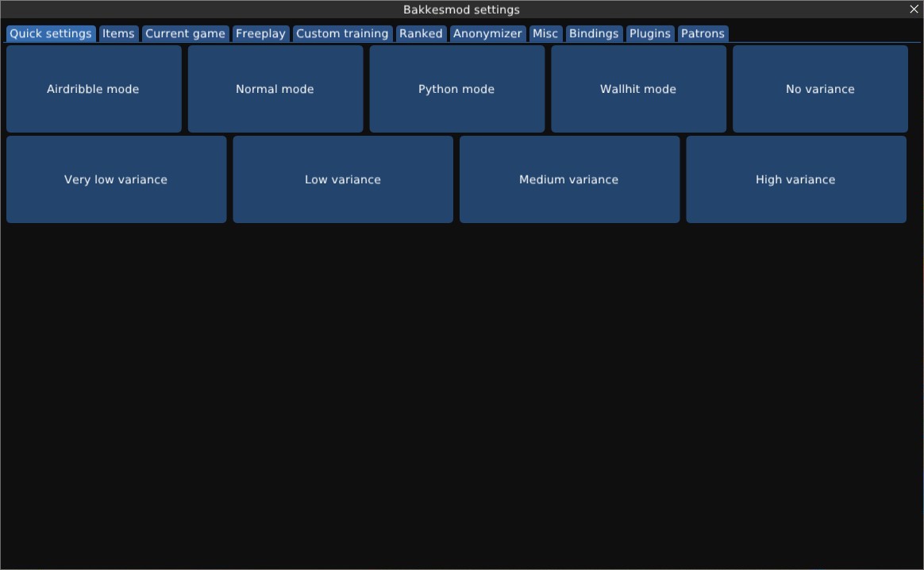Select High variance preset

(796, 179)
